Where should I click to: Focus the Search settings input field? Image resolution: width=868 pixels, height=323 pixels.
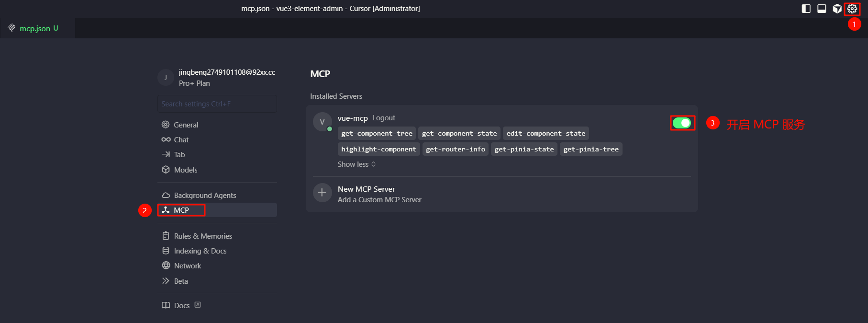(x=217, y=104)
